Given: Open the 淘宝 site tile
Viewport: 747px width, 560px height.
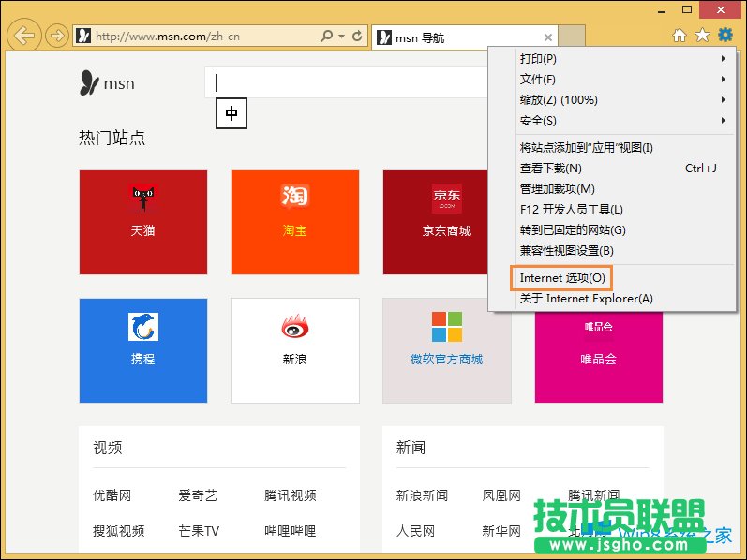Looking at the screenshot, I should click(295, 222).
